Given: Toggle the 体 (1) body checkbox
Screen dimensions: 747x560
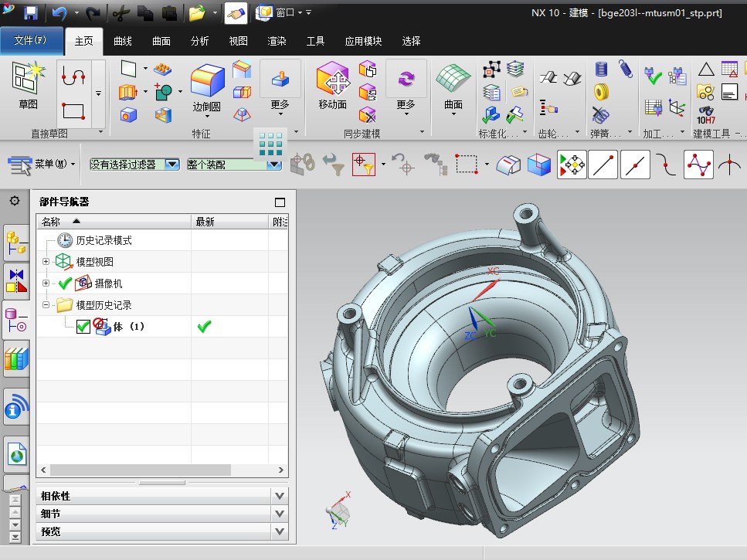Looking at the screenshot, I should click(x=83, y=327).
